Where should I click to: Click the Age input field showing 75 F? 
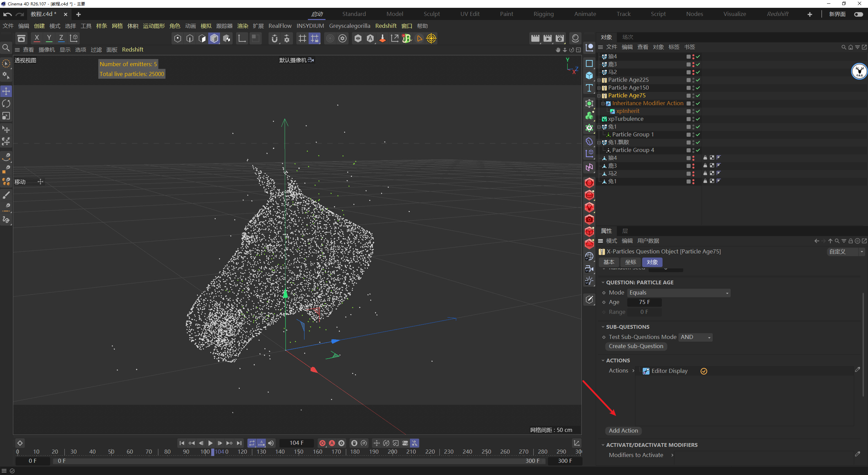point(644,302)
